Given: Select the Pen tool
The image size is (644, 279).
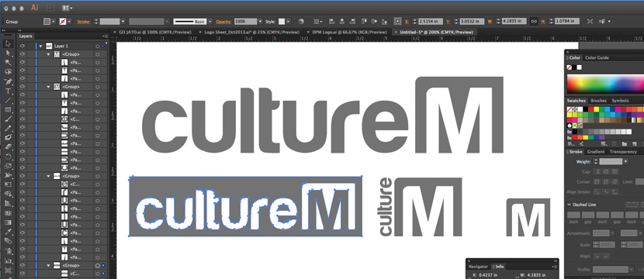Looking at the screenshot, I should (x=9, y=81).
